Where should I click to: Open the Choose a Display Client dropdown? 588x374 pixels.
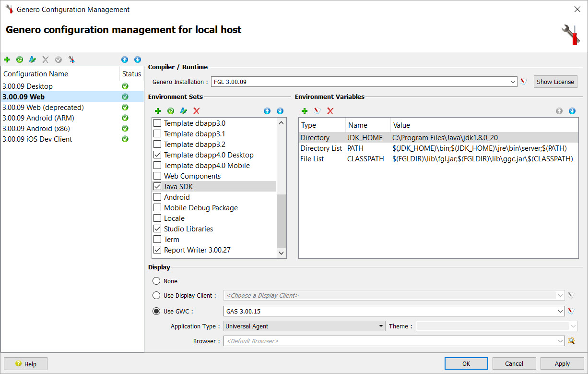click(561, 295)
